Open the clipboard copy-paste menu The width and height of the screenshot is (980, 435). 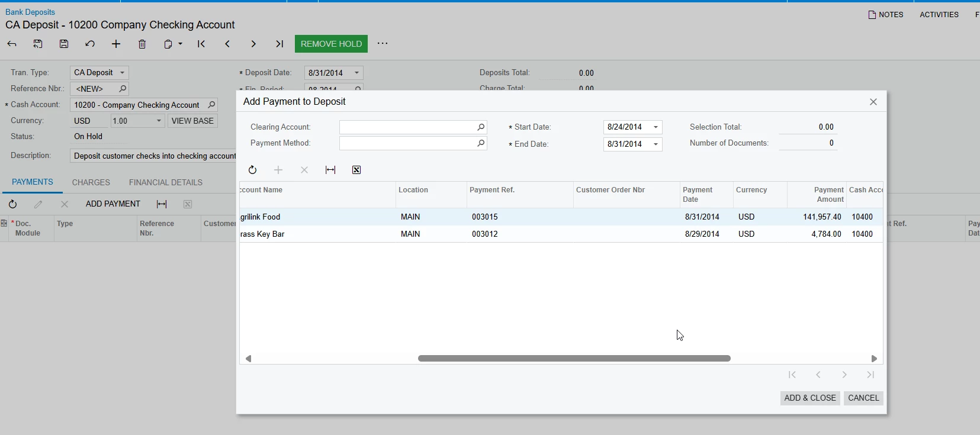click(x=173, y=44)
